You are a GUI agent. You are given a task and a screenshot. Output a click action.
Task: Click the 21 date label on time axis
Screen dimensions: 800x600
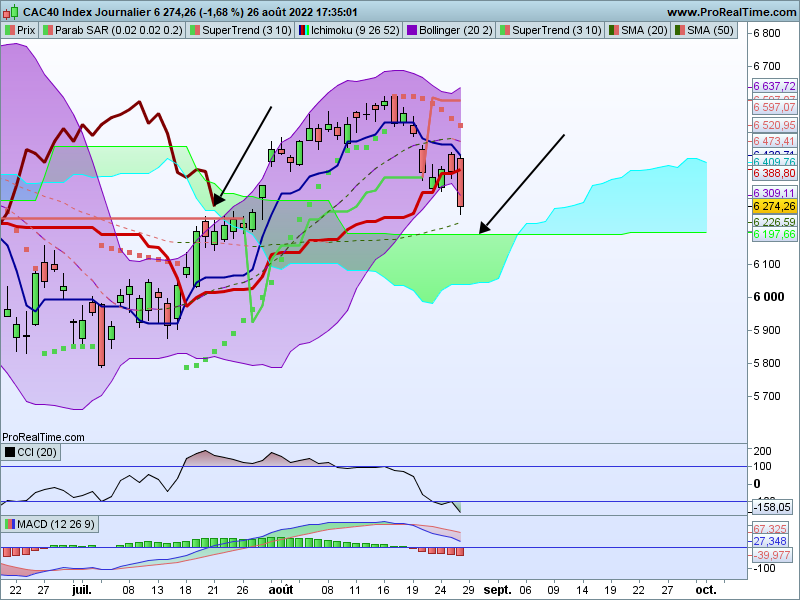tap(213, 590)
